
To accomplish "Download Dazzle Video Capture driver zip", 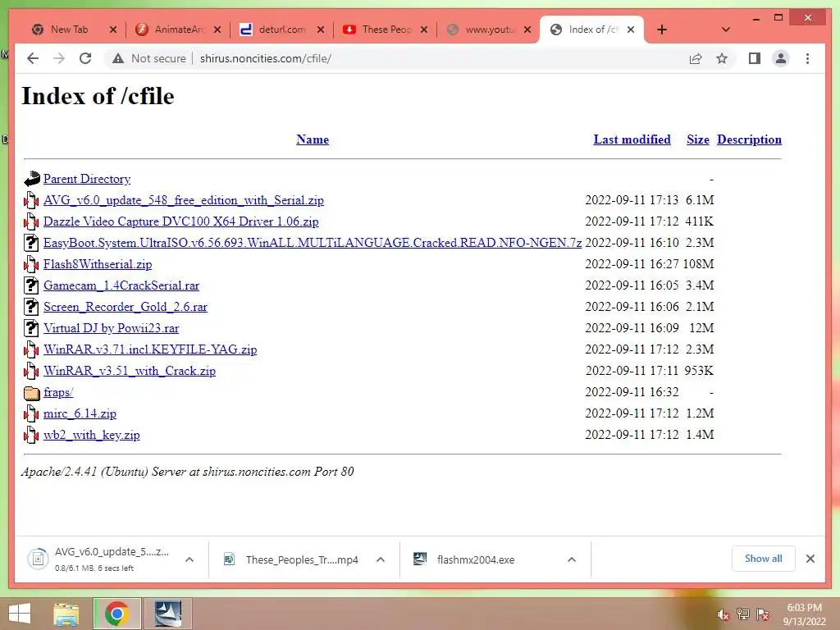I will coord(181,221).
